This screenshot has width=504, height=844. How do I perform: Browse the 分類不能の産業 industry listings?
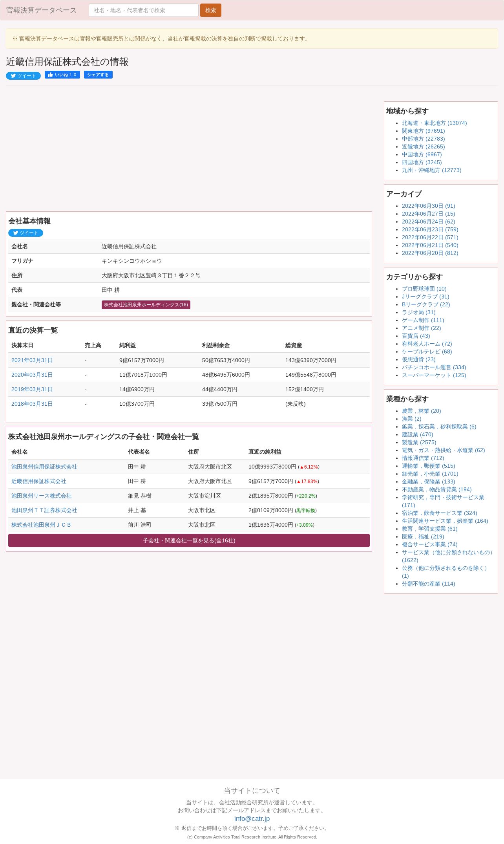429,584
